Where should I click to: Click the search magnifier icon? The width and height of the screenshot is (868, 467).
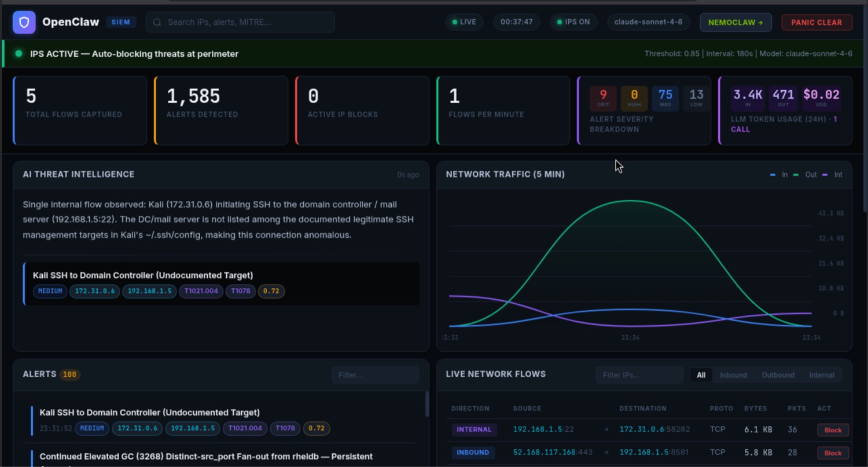click(x=157, y=23)
